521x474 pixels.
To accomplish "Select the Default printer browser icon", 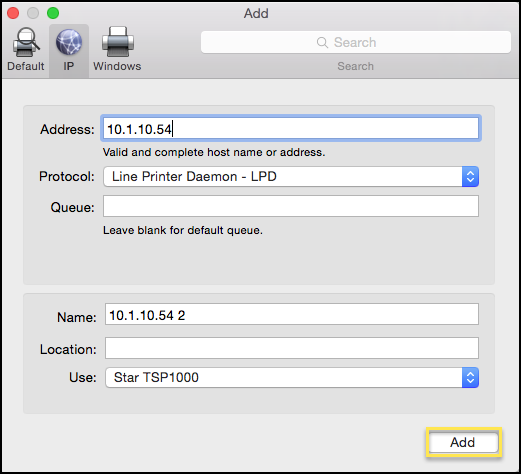I will [x=26, y=42].
